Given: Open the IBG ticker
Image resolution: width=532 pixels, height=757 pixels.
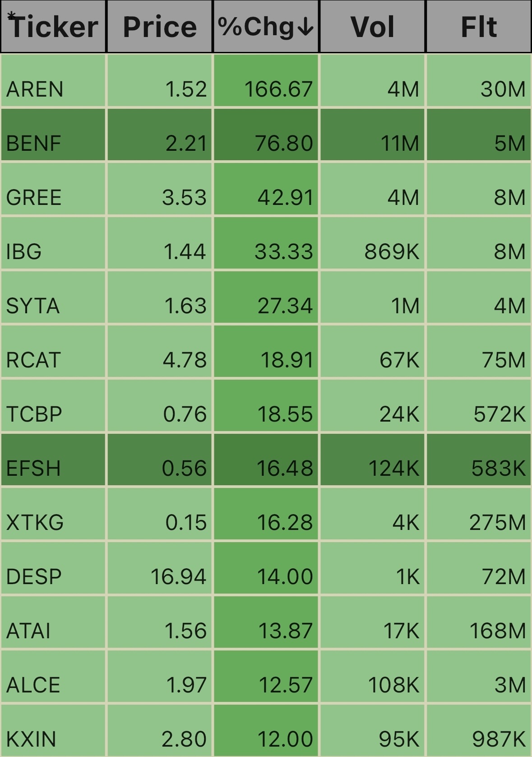Looking at the screenshot, I should pyautogui.click(x=53, y=243).
